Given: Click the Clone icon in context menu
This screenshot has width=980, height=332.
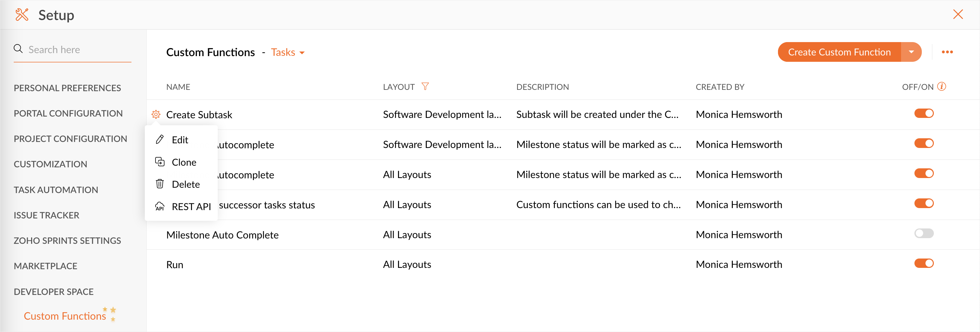Looking at the screenshot, I should click(x=160, y=162).
